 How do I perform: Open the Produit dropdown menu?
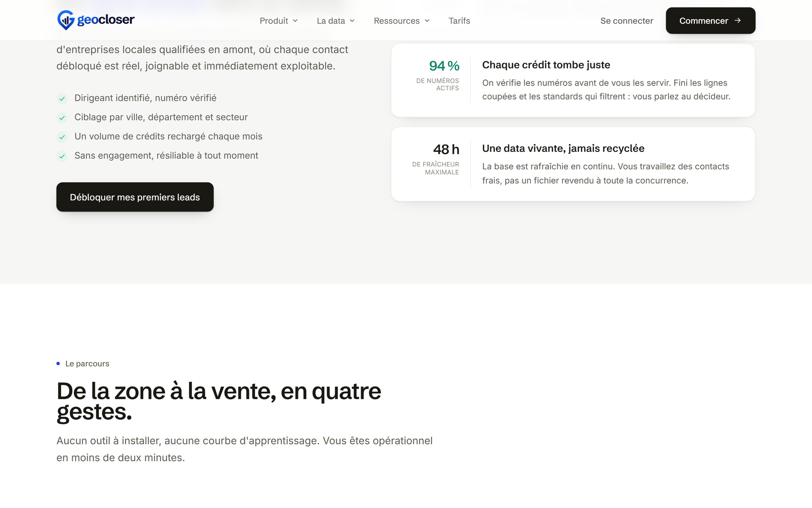click(278, 21)
